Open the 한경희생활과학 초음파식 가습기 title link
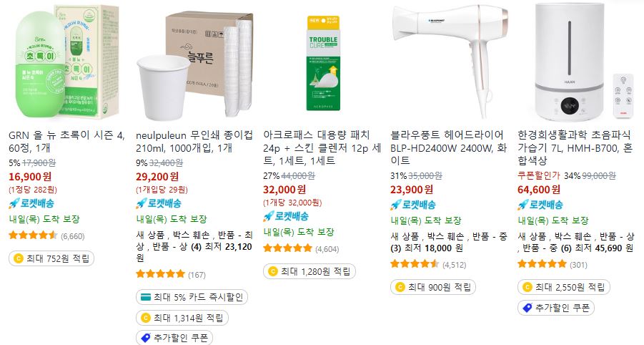 click(x=575, y=147)
